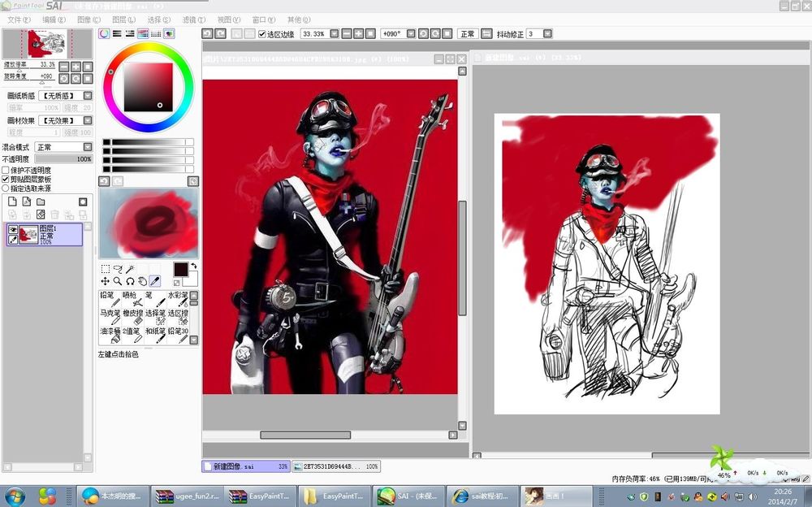Screen dimensions: 812x507
Task: Select the hand pan tool
Action: pyautogui.click(x=142, y=281)
